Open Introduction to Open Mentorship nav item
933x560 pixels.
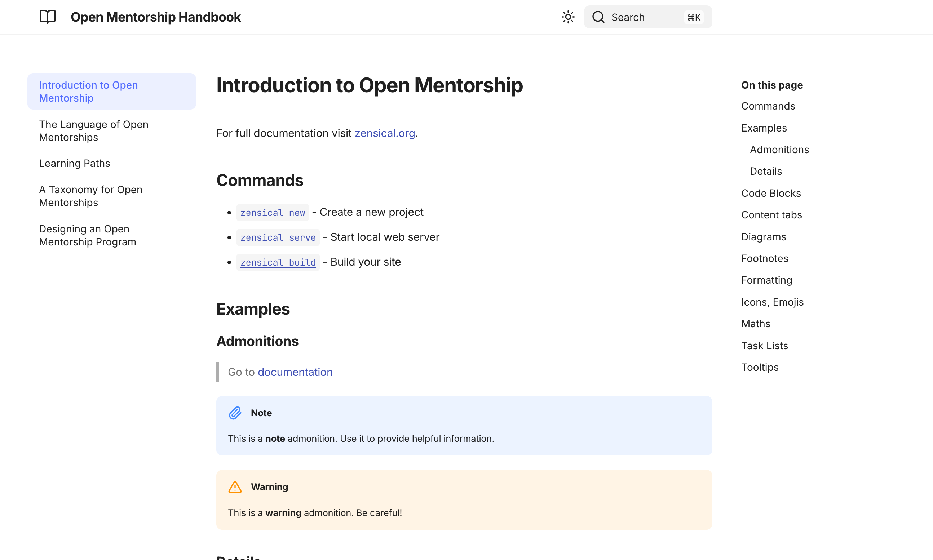pyautogui.click(x=112, y=91)
